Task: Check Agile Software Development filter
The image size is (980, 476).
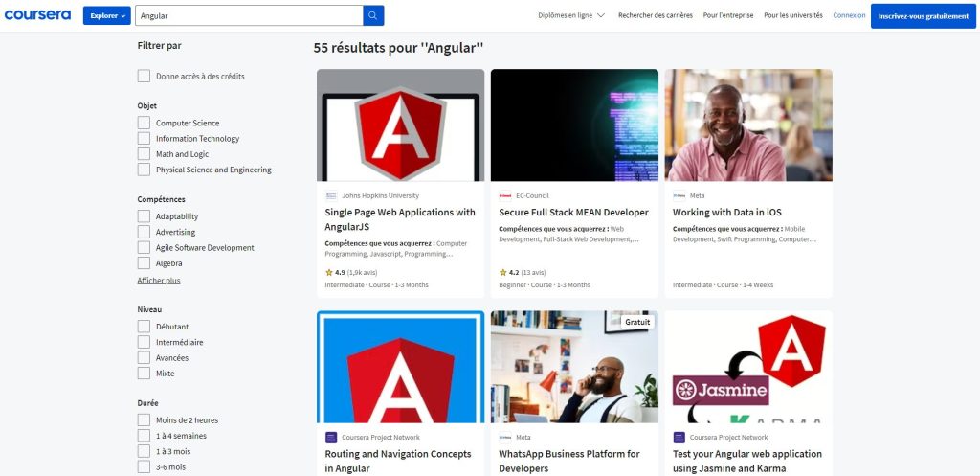Action: 144,248
